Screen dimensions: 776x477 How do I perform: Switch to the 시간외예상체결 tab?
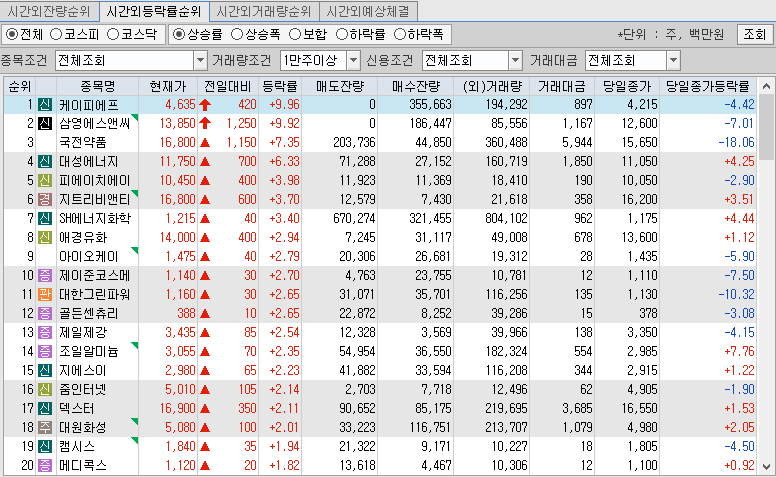pyautogui.click(x=368, y=11)
